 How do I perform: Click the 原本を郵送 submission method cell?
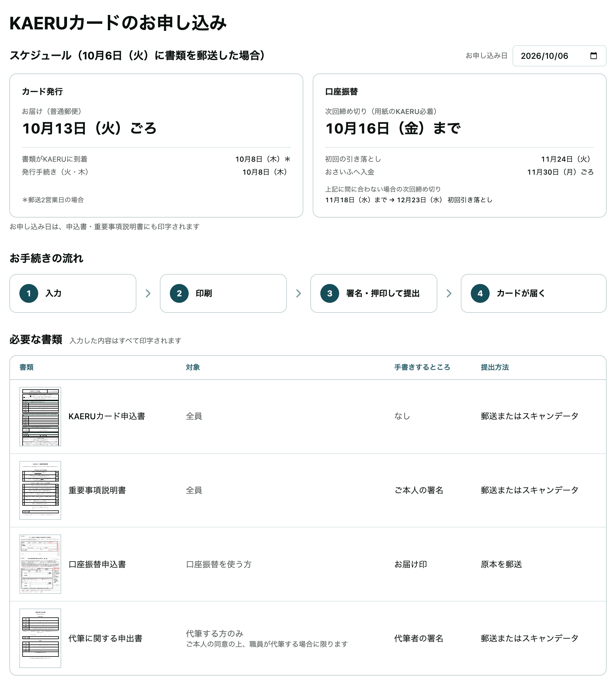coord(501,564)
